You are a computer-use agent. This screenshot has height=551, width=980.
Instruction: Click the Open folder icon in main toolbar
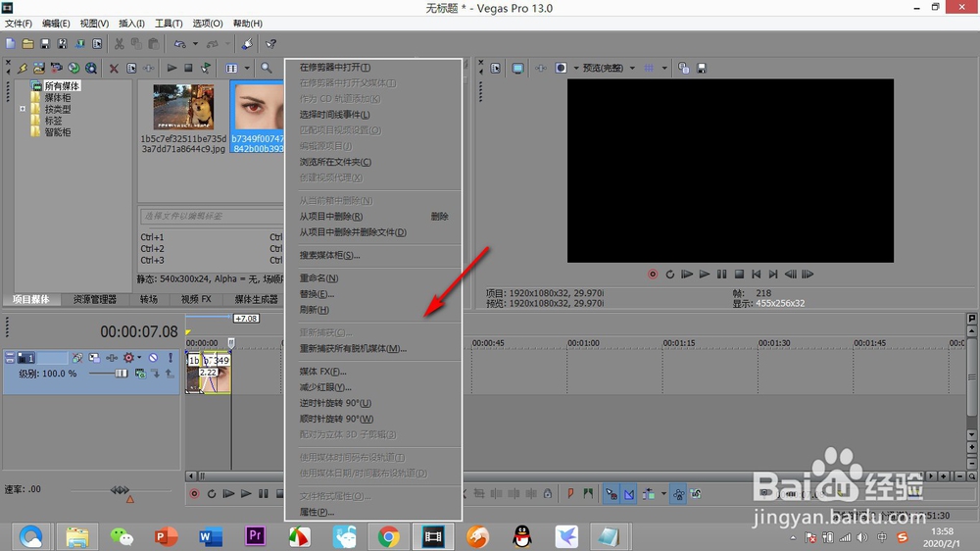(27, 44)
